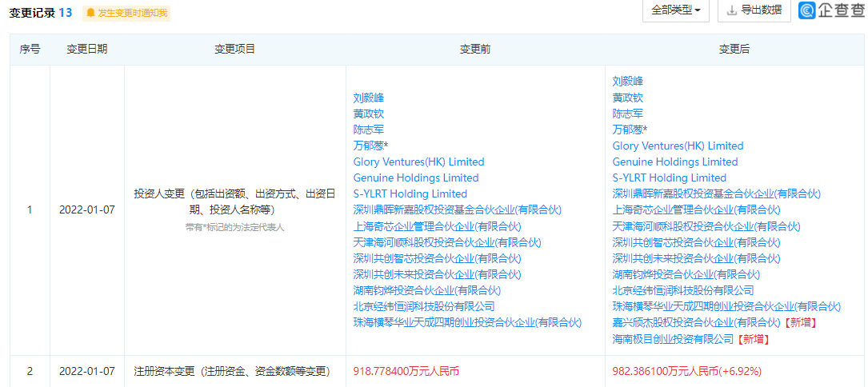Open 湖南钧烨投资合伙企业 in 变更前 column

point(427,290)
